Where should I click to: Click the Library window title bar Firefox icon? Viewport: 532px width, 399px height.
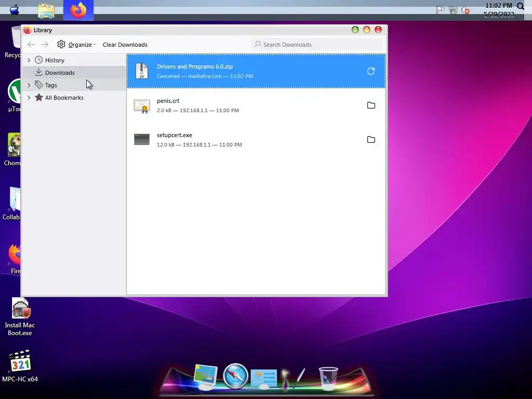[27, 30]
